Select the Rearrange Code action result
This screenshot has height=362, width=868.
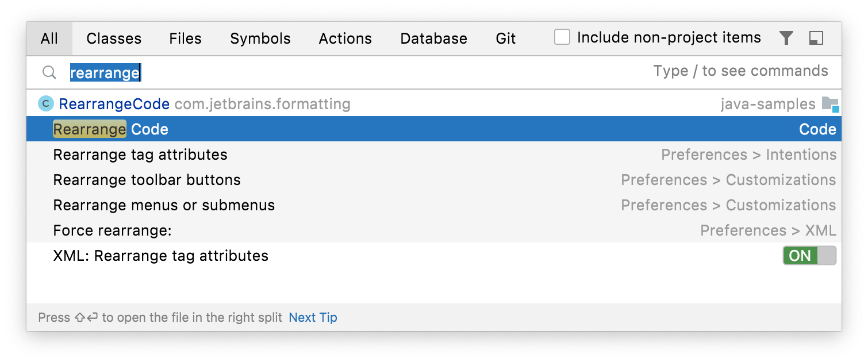[x=110, y=129]
